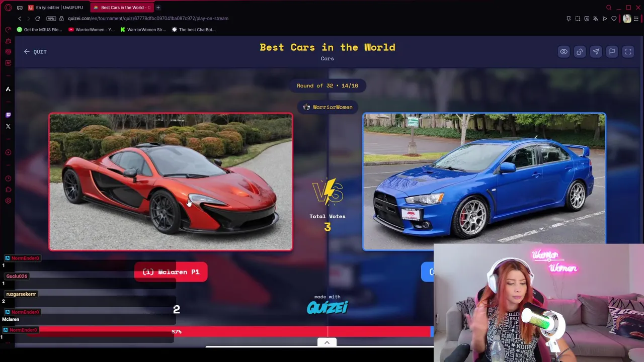The height and width of the screenshot is (362, 644).
Task: Open the profile avatar in toolbar
Action: pos(626,19)
